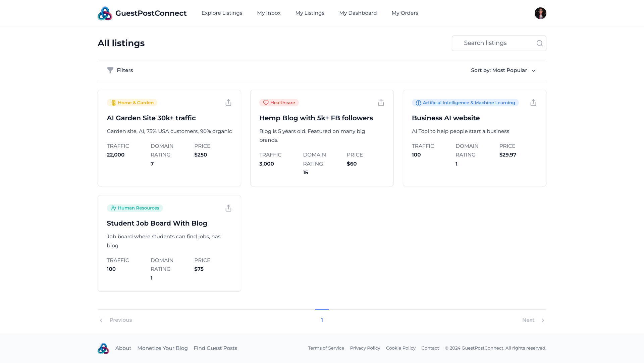Share the Student Job Board listing
This screenshot has width=644, height=363.
click(228, 208)
